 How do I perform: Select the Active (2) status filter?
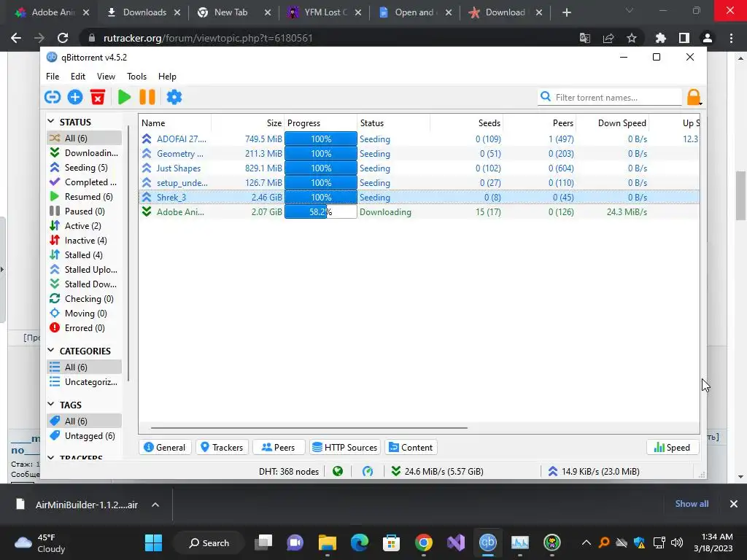point(84,226)
